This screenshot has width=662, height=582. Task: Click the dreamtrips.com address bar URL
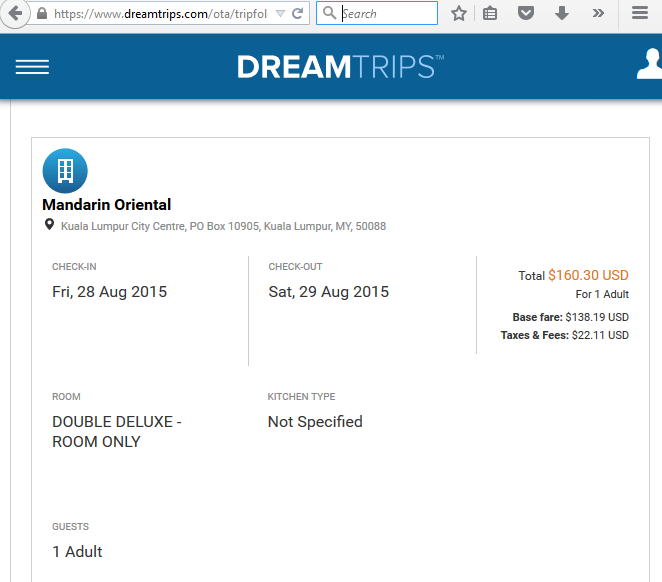tap(160, 14)
